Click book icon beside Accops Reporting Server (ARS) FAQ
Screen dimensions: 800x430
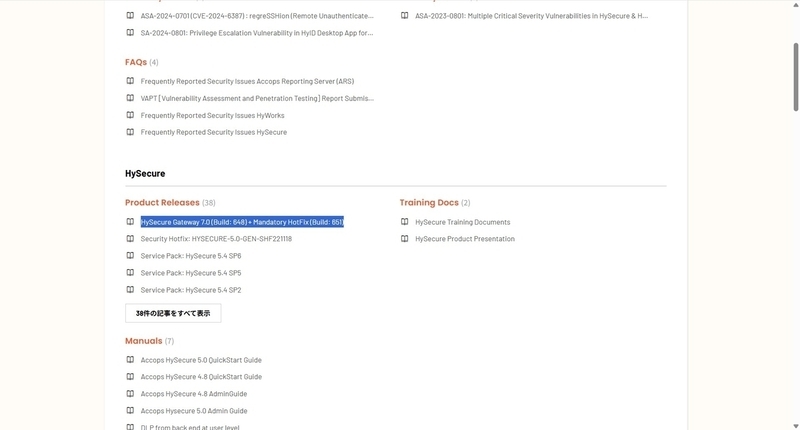tap(130, 81)
